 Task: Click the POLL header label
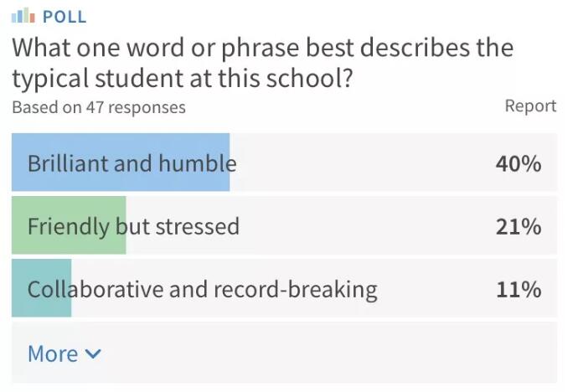(x=64, y=16)
